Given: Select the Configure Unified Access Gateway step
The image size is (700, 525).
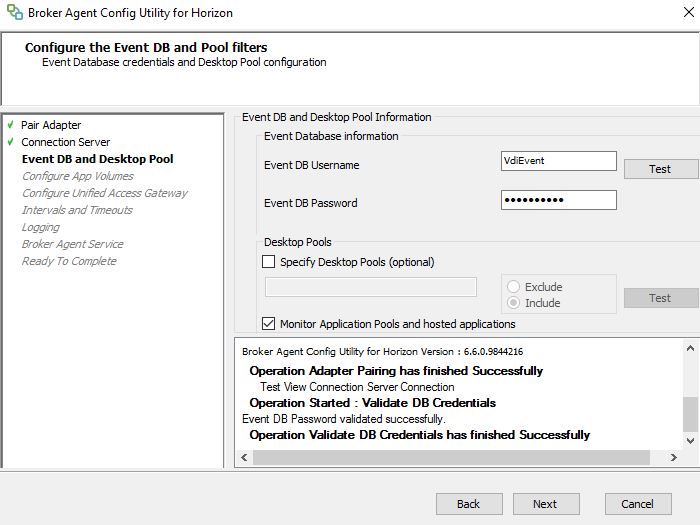Looking at the screenshot, I should 105,193.
